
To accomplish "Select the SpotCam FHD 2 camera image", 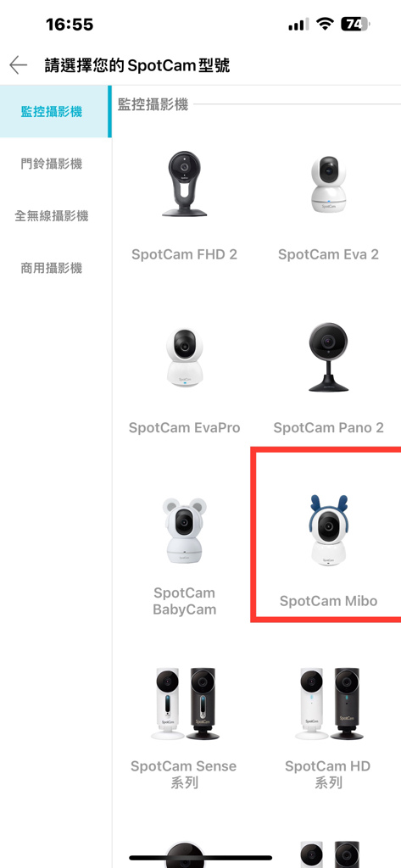I will click(x=185, y=184).
